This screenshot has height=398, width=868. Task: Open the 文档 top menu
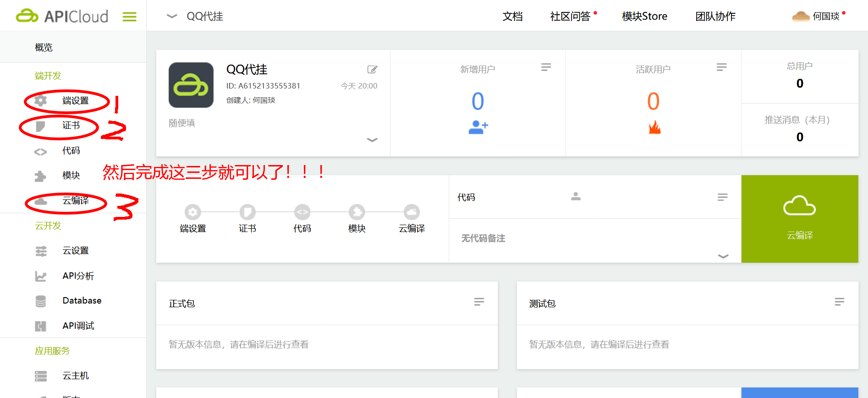(512, 17)
